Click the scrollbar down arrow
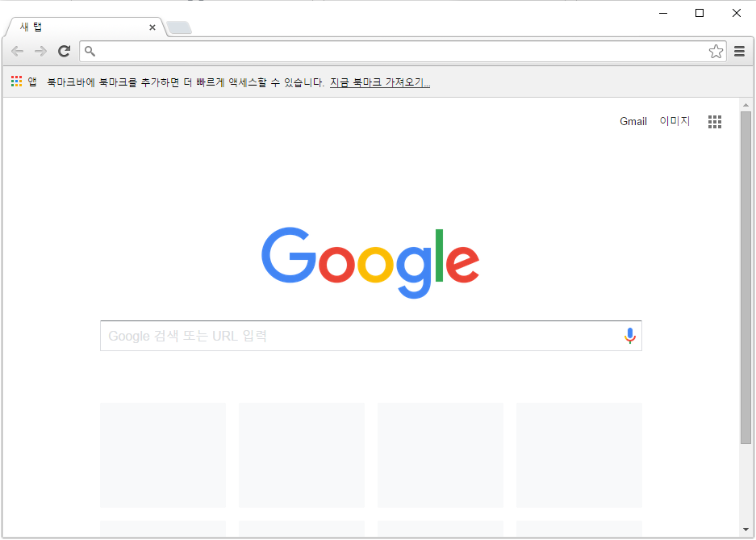Viewport: 756px width, 540px height. (746, 530)
